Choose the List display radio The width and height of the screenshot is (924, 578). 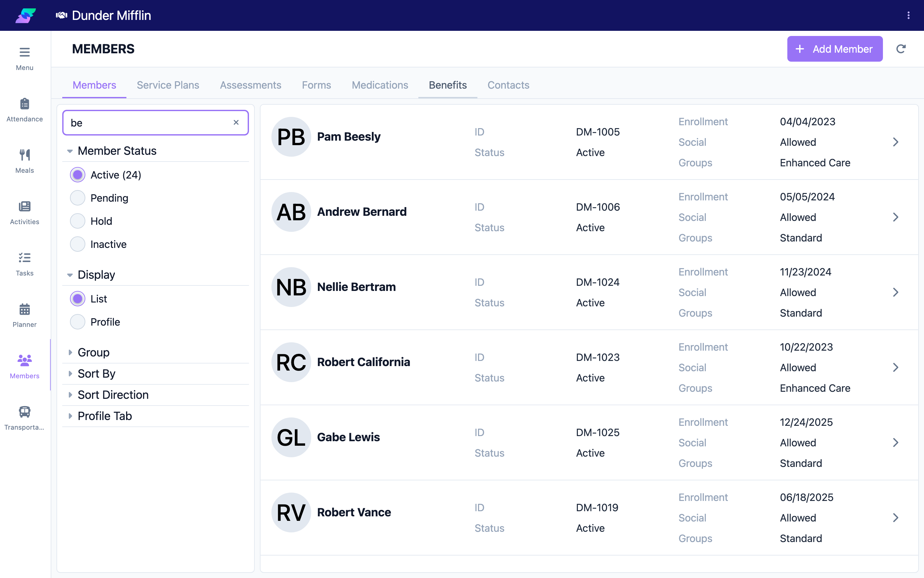pos(78,299)
